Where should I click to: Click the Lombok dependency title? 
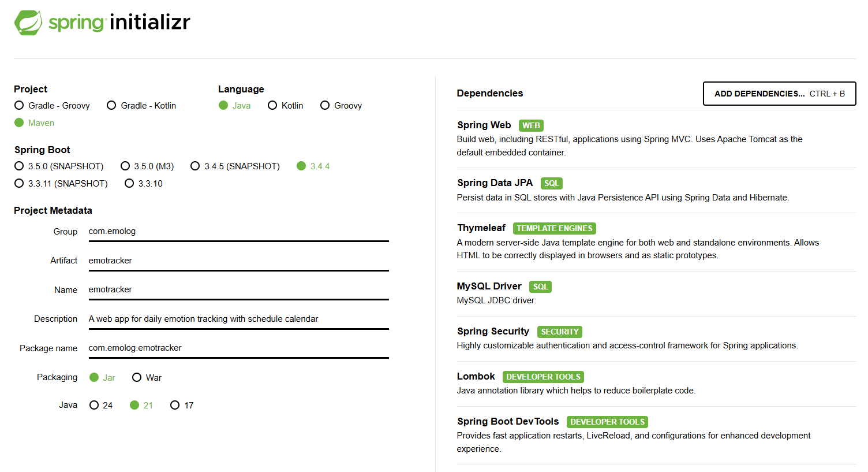pyautogui.click(x=476, y=377)
